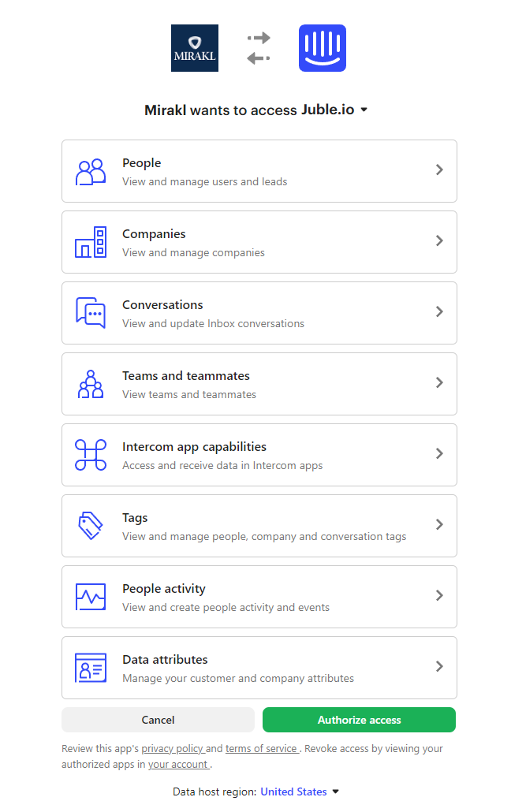The height and width of the screenshot is (812, 511).
Task: Click the Companies buildings icon
Action: point(91,242)
